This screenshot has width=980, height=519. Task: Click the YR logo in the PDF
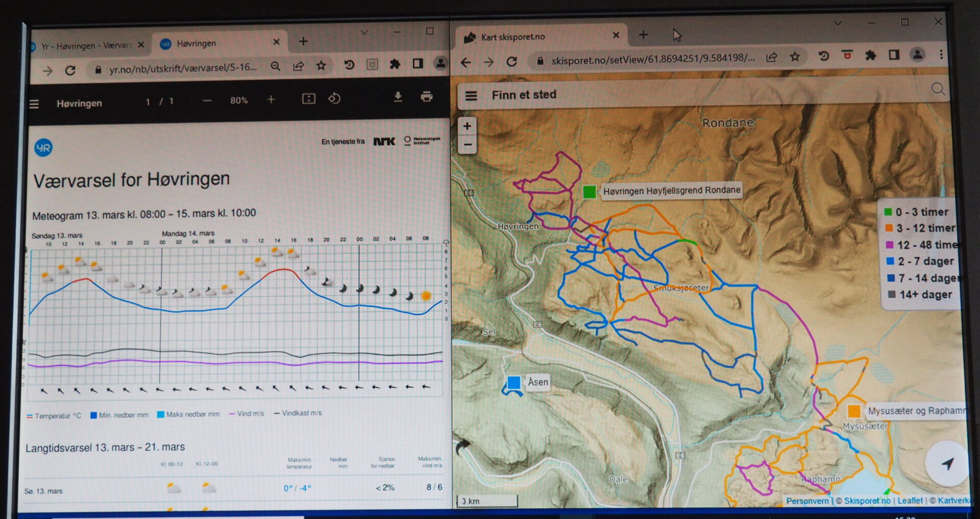pos(43,148)
